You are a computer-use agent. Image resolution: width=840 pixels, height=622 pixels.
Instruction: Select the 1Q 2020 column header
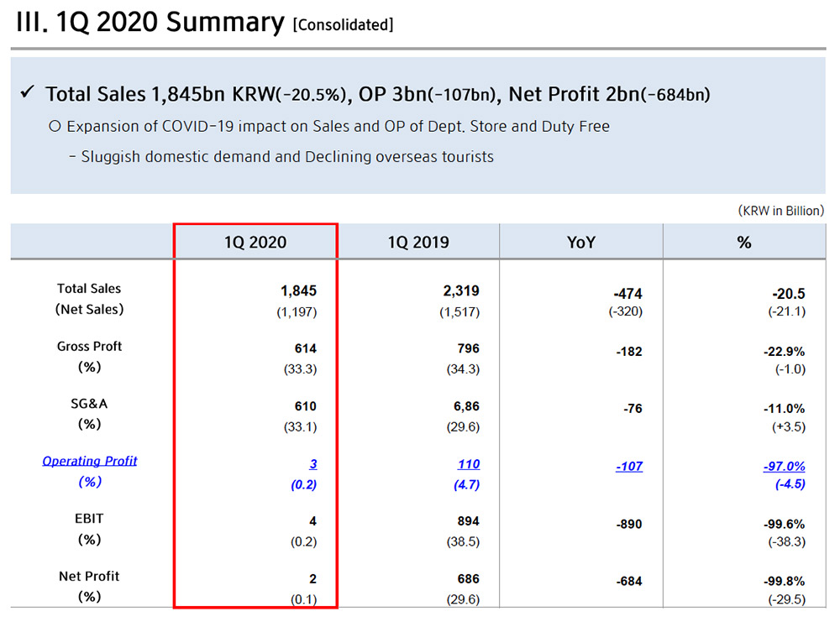pyautogui.click(x=255, y=243)
